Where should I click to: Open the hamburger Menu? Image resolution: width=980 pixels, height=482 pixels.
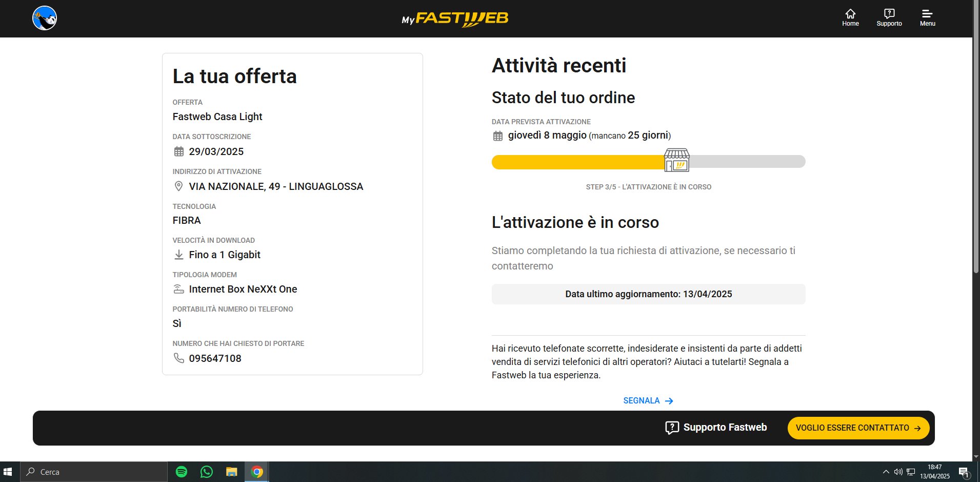pyautogui.click(x=927, y=18)
